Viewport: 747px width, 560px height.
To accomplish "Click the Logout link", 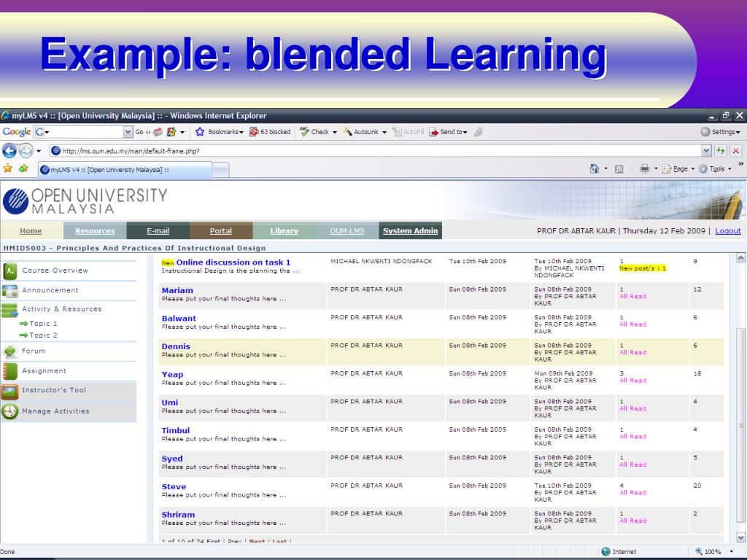I will pos(728,230).
